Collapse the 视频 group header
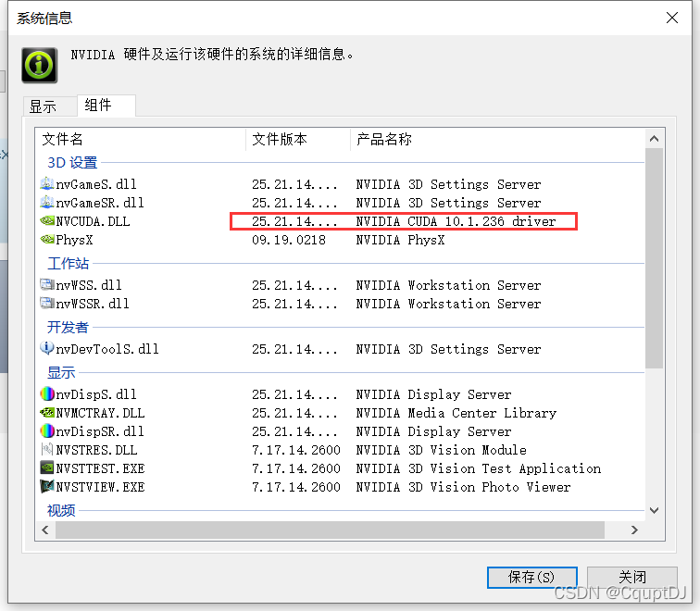 [x=61, y=510]
